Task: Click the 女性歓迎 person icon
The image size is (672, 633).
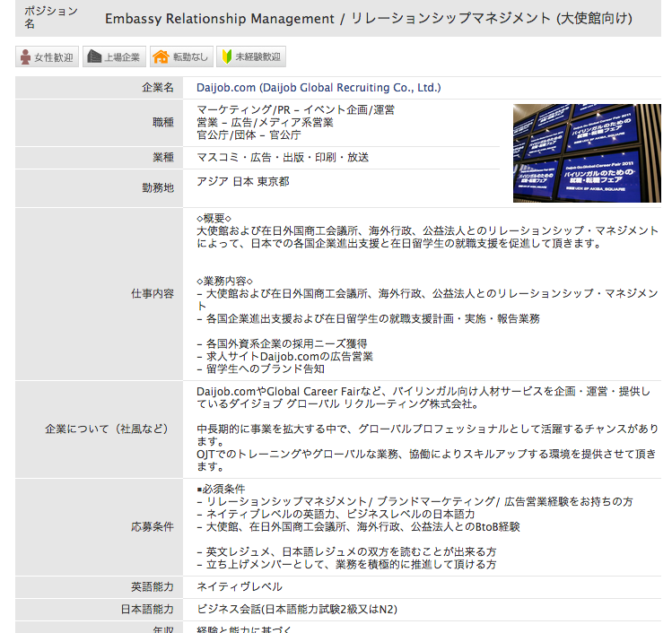Action: click(26, 57)
